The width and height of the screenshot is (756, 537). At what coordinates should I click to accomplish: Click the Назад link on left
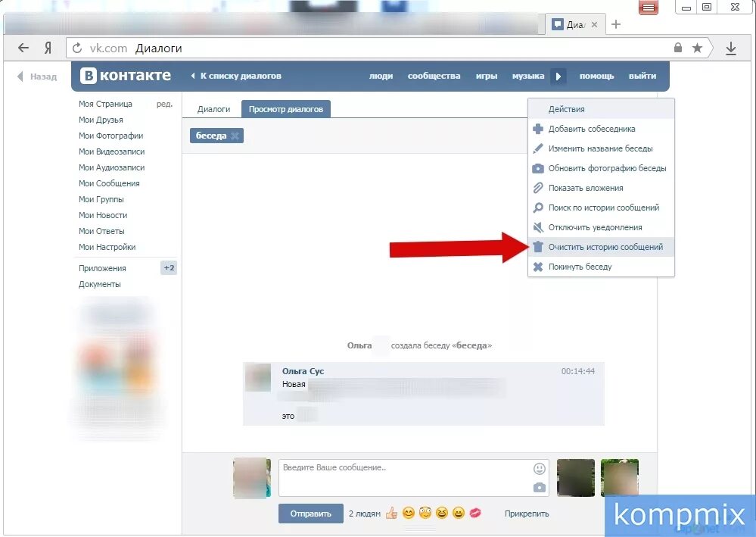coord(37,76)
